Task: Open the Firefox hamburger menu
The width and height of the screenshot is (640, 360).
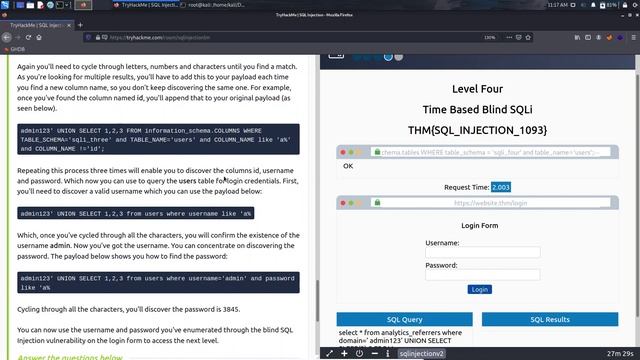Action: (x=633, y=38)
